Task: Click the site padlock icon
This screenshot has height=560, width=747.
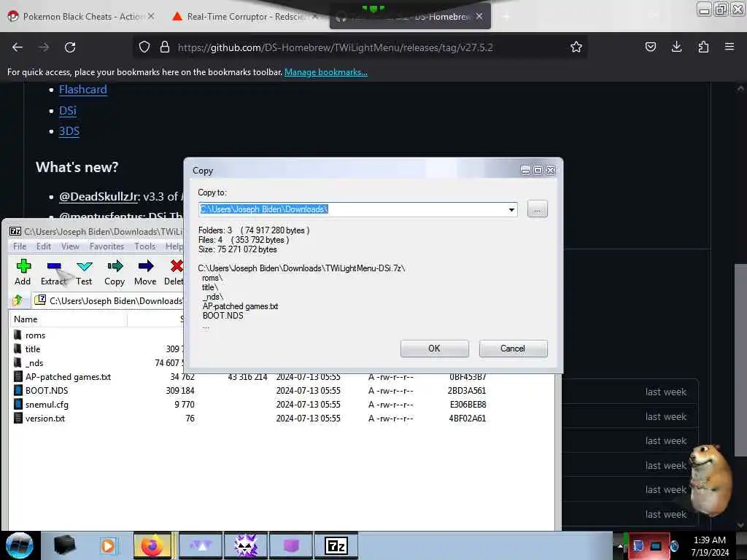Action: click(165, 47)
